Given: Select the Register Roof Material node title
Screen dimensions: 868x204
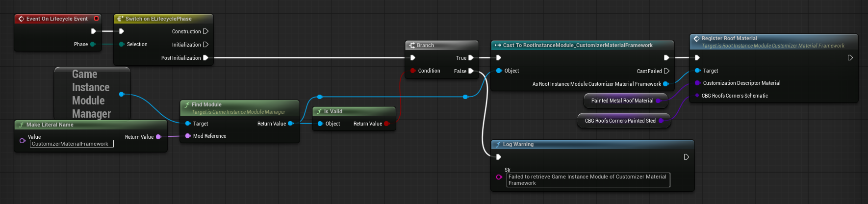Looking at the screenshot, I should (x=729, y=38).
